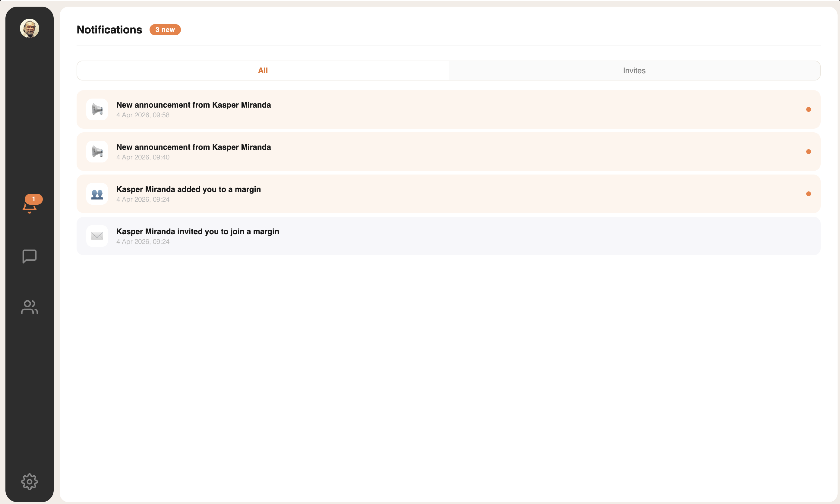Open your profile via the avatar photo
This screenshot has width=840, height=504.
pos(29,29)
